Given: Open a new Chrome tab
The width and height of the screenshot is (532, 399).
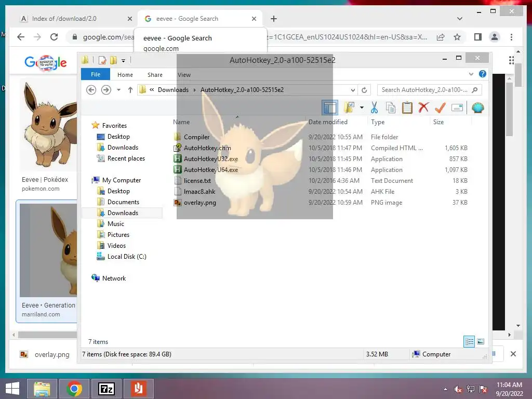Looking at the screenshot, I should pyautogui.click(x=273, y=19).
